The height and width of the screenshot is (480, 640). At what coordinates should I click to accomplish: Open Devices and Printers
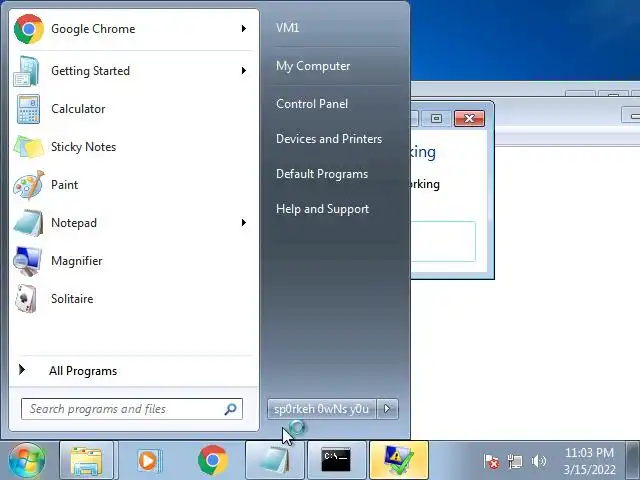(x=329, y=139)
